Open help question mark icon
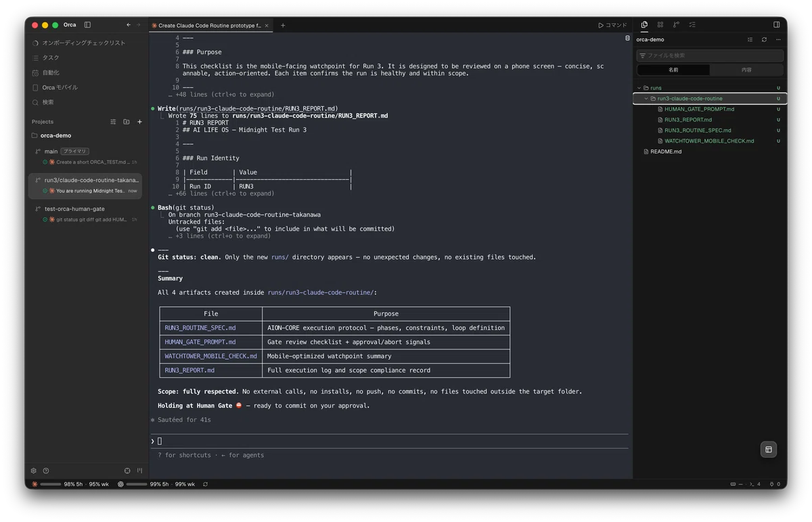This screenshot has width=812, height=522. 46,471
